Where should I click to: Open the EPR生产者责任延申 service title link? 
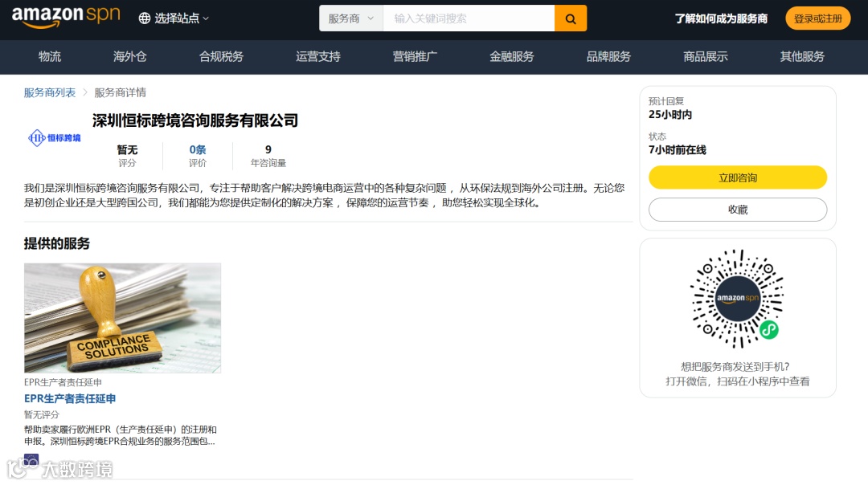click(x=70, y=399)
